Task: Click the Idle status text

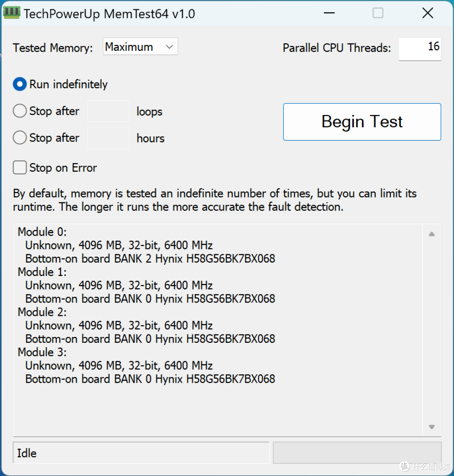Action: (27, 453)
